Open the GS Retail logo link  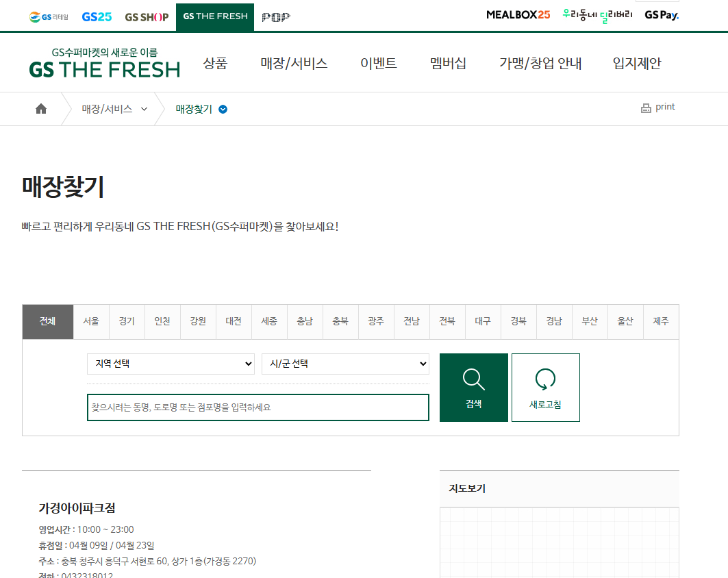(49, 17)
